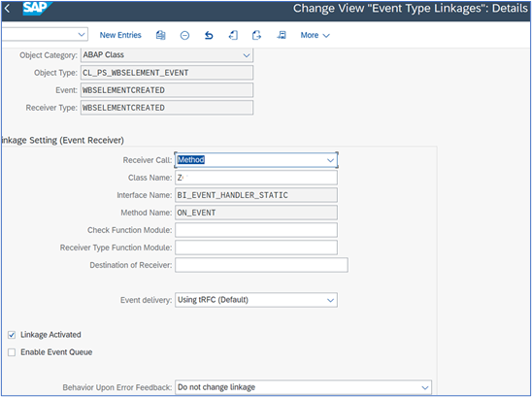
Task: Click the Copy As toolbar icon
Action: (160, 35)
